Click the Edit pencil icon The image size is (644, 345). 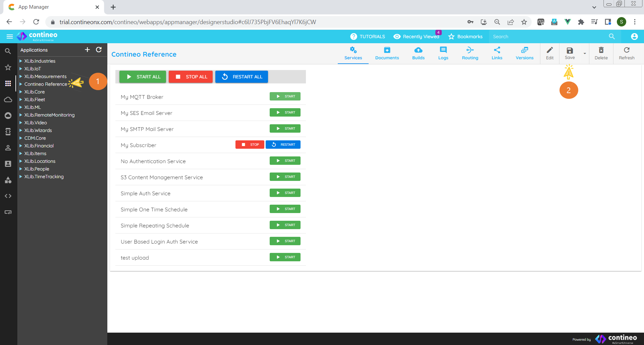(x=549, y=50)
